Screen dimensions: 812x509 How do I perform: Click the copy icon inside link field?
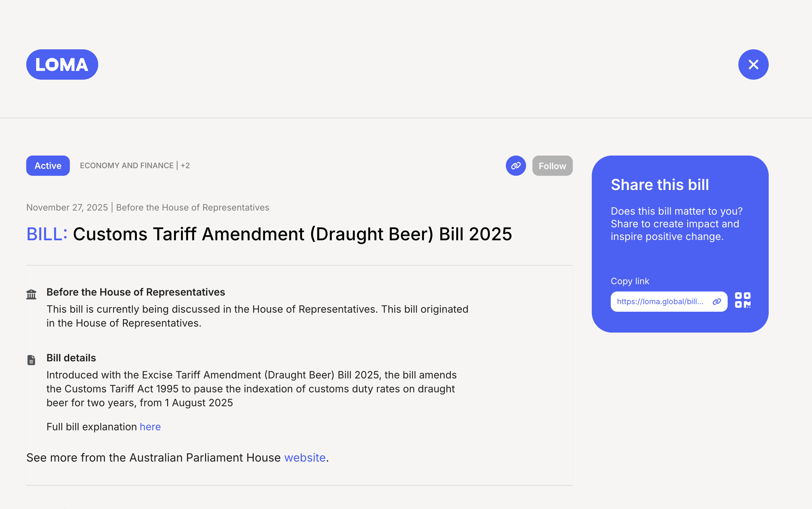[717, 302]
